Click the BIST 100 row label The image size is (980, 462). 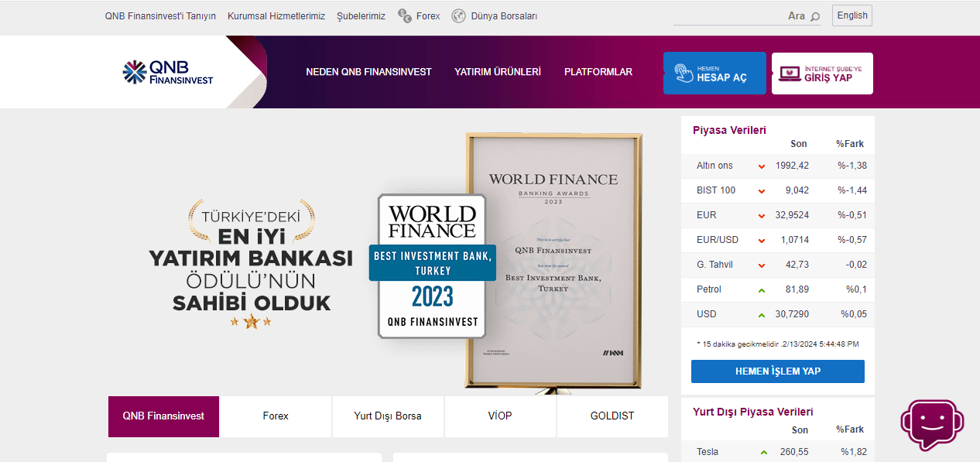(x=716, y=190)
